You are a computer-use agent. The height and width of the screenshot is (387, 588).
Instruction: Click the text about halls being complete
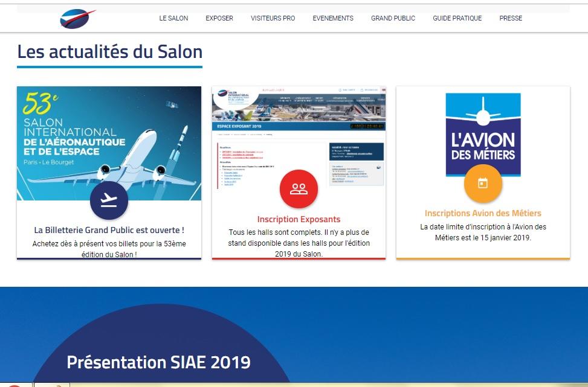point(299,243)
